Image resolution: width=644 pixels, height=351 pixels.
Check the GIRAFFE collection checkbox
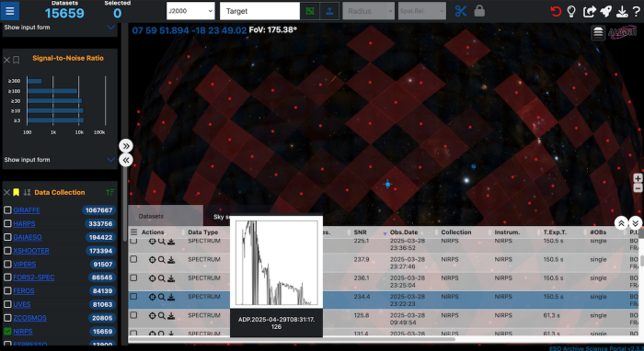coord(7,209)
